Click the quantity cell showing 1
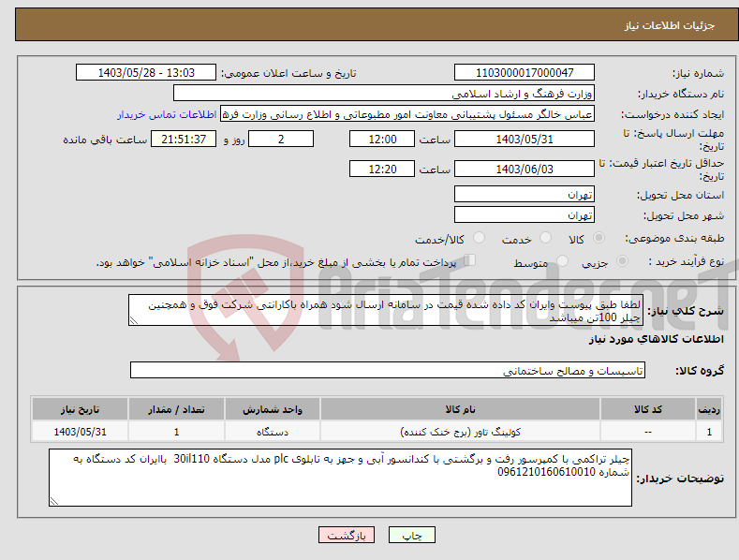Image resolution: width=739 pixels, height=560 pixels. click(x=176, y=432)
